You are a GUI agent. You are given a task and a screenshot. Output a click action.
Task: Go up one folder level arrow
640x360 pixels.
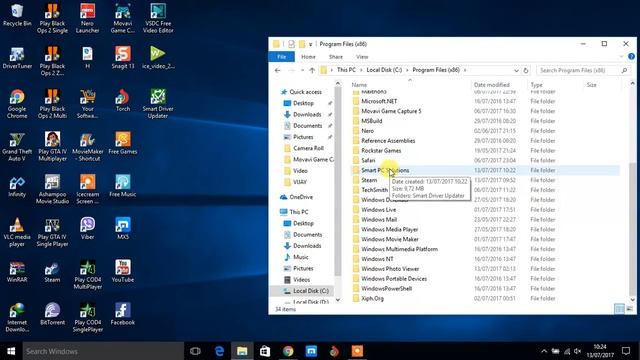click(x=312, y=70)
